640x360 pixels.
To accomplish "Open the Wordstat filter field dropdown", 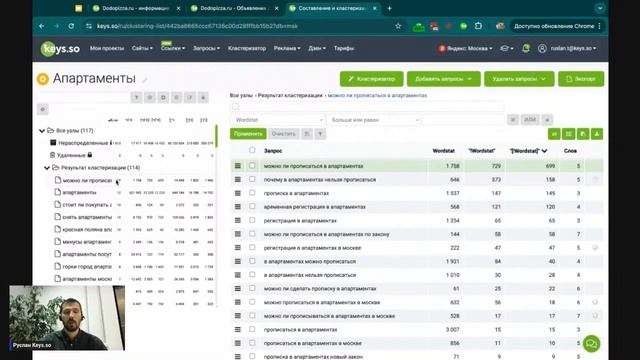I will (x=278, y=120).
